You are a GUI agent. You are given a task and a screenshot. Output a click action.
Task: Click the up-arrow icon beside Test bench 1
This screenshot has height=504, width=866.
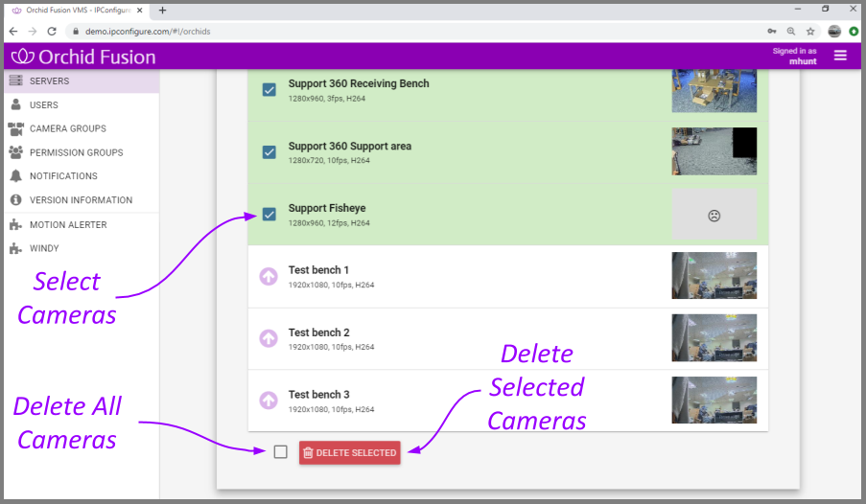(269, 276)
